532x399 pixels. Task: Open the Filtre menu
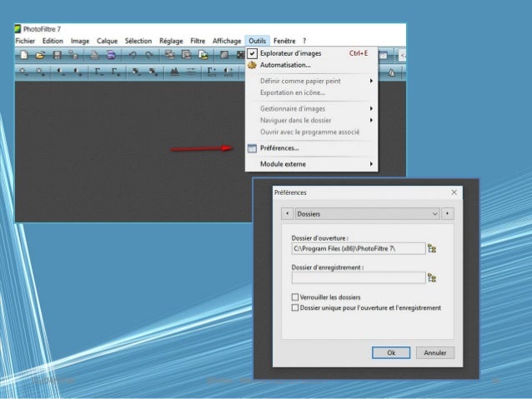point(198,41)
